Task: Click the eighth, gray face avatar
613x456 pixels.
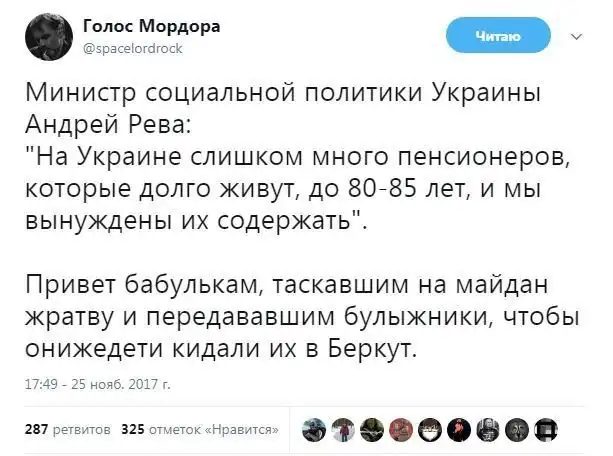Action: pyautogui.click(x=516, y=429)
